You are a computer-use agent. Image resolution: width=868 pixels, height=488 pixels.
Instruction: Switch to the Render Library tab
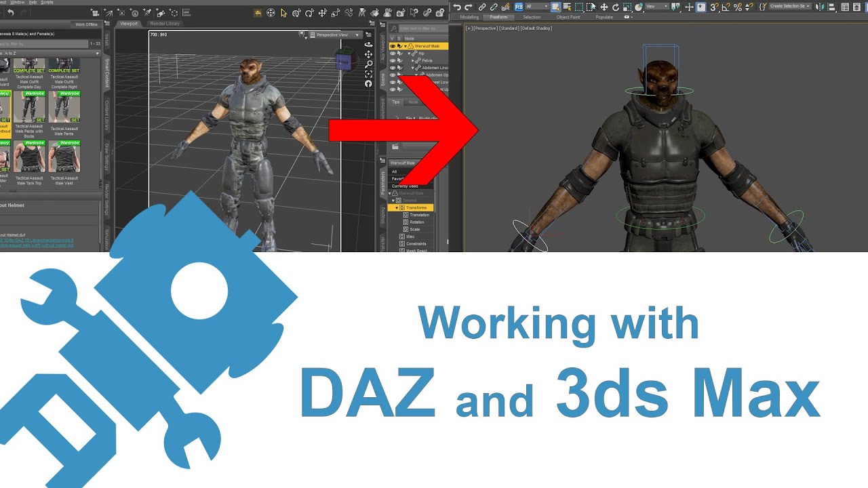pos(165,24)
